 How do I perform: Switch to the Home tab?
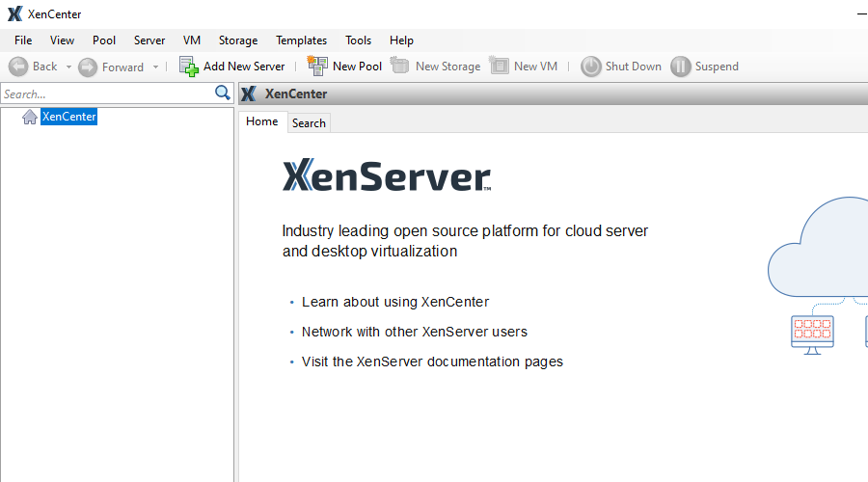[x=261, y=121]
